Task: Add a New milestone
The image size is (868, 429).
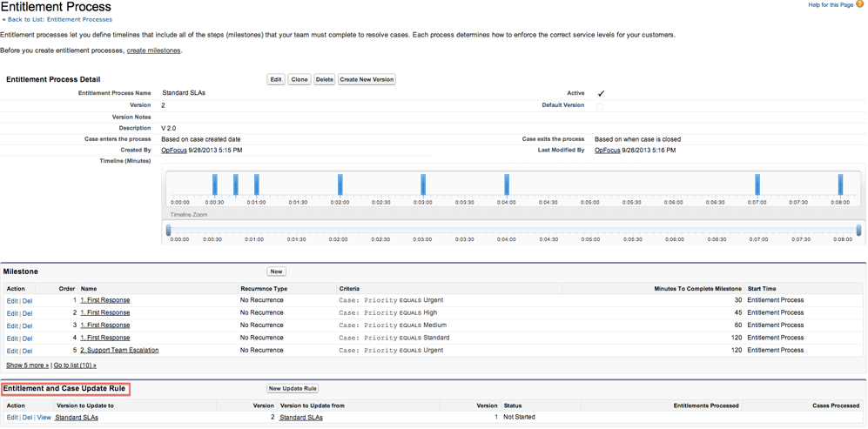Action: coord(276,271)
